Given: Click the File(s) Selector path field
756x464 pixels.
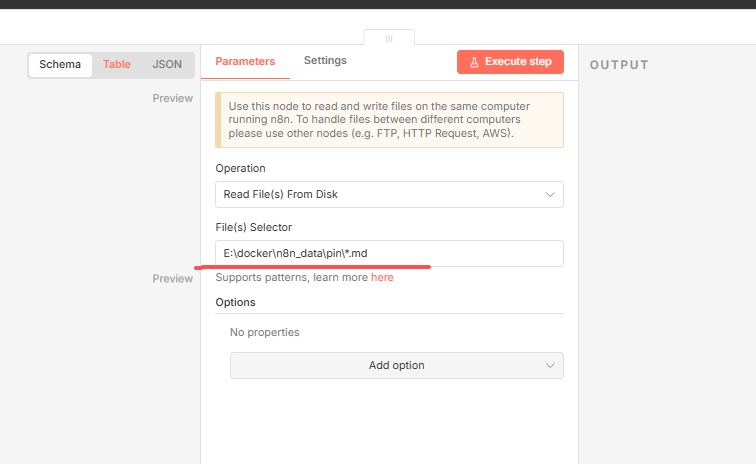Looking at the screenshot, I should click(x=389, y=254).
